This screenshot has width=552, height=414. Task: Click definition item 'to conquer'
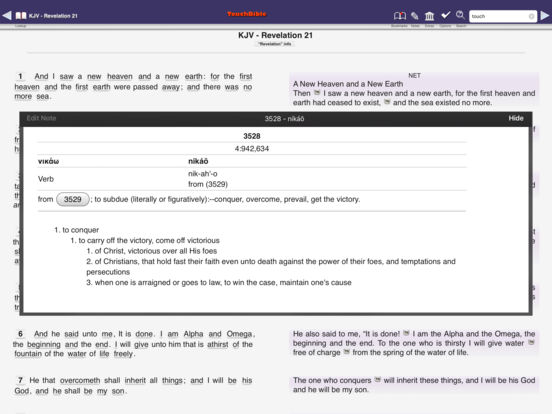click(x=81, y=230)
